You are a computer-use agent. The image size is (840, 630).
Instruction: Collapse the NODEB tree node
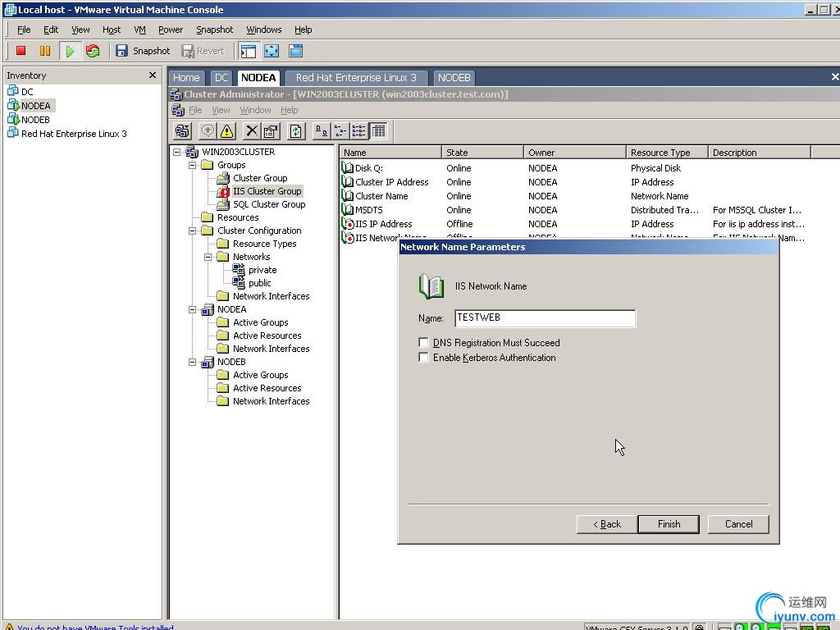(193, 362)
